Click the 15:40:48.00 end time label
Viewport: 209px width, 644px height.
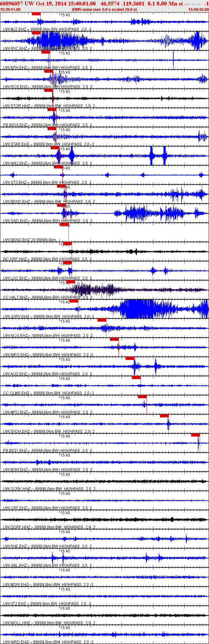(x=198, y=10)
